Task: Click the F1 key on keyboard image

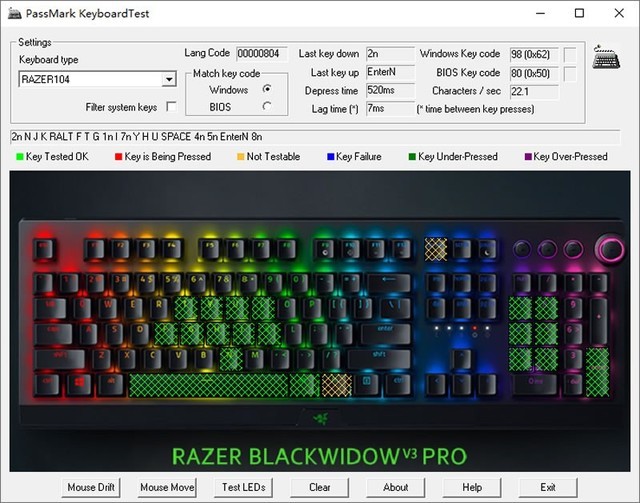Action: click(94, 248)
